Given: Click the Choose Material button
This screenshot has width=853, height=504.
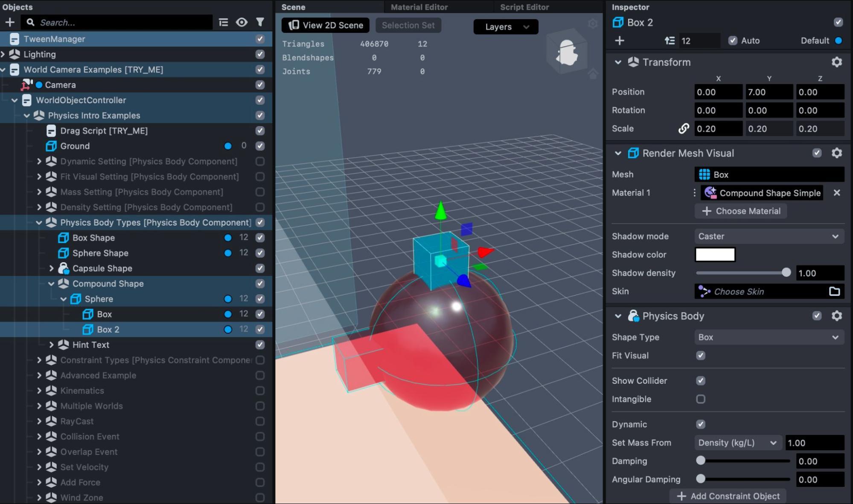Looking at the screenshot, I should click(x=741, y=211).
